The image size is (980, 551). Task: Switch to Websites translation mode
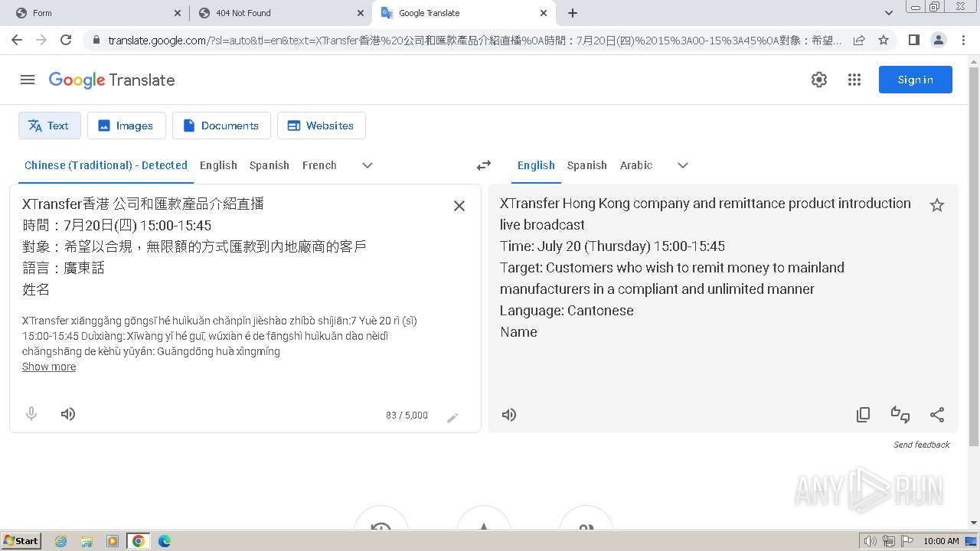[x=322, y=126]
